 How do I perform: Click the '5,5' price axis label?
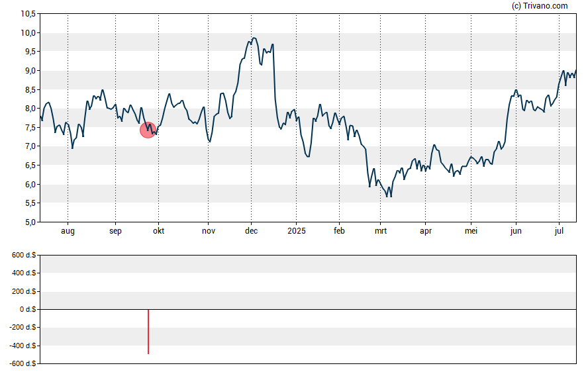(30, 203)
